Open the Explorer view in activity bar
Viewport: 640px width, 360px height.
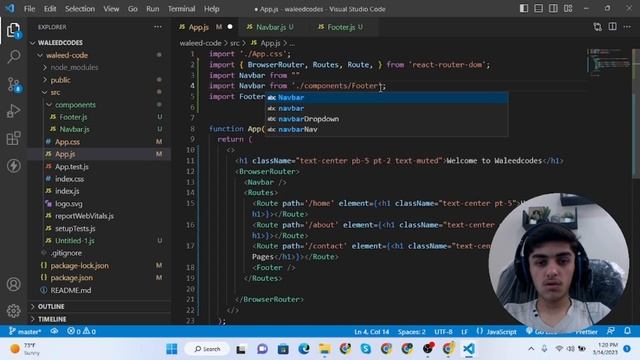[x=13, y=30]
